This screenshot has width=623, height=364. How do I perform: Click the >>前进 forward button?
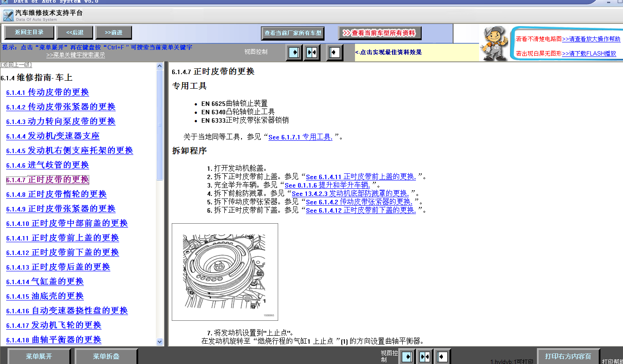(114, 32)
